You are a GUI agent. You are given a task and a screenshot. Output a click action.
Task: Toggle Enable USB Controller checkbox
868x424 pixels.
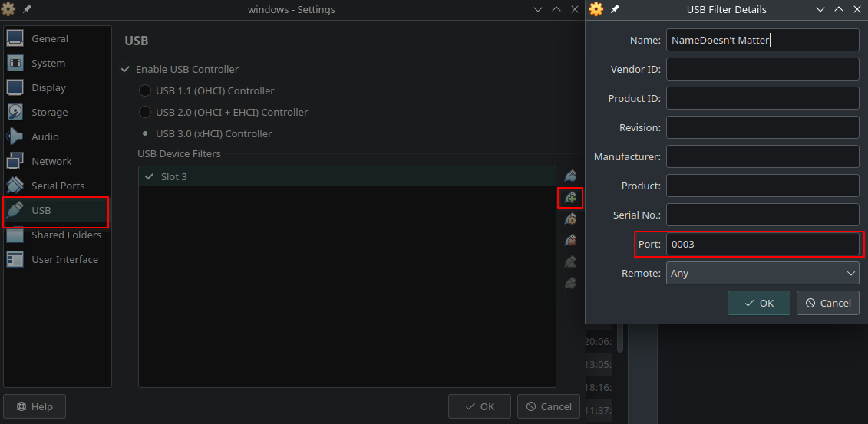pyautogui.click(x=125, y=70)
